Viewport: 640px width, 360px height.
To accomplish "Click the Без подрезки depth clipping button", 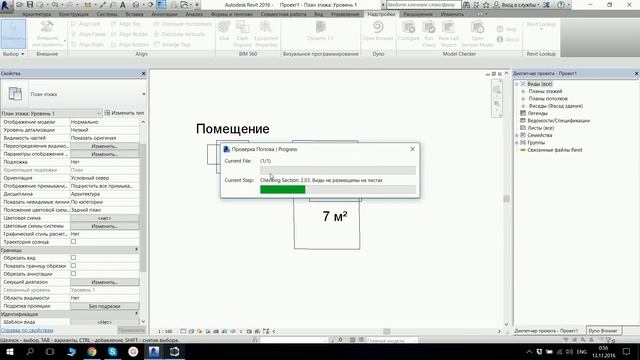I will click(104, 306).
